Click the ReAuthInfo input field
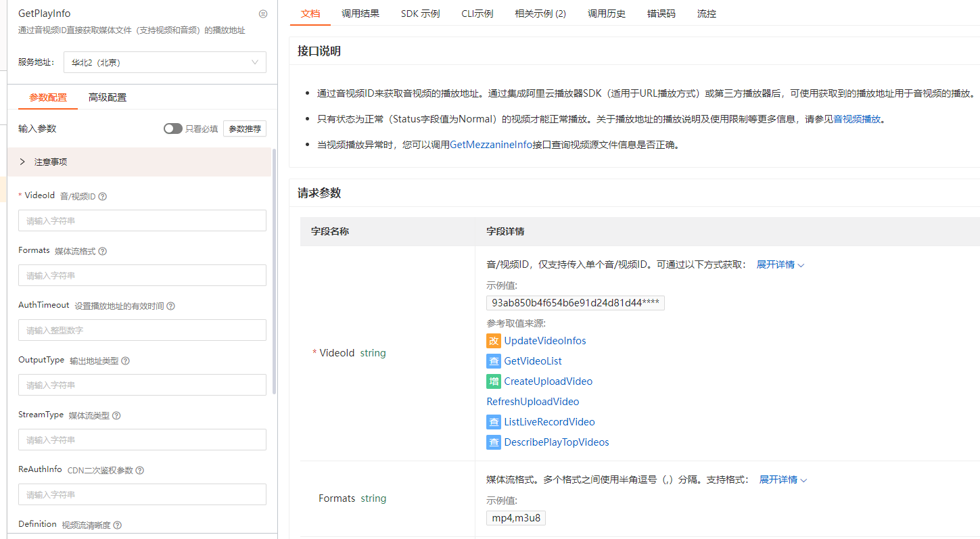 tap(142, 494)
